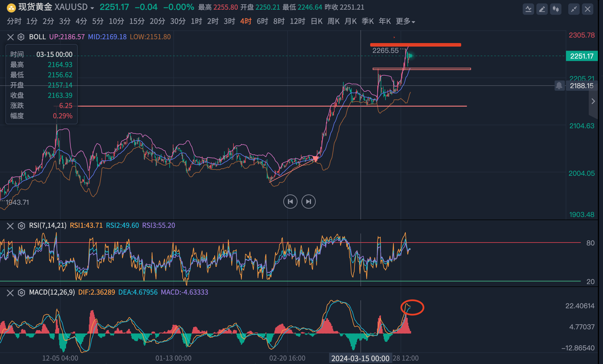Switch to 日K timeframe
Viewport: 603px width, 364px height.
click(317, 21)
